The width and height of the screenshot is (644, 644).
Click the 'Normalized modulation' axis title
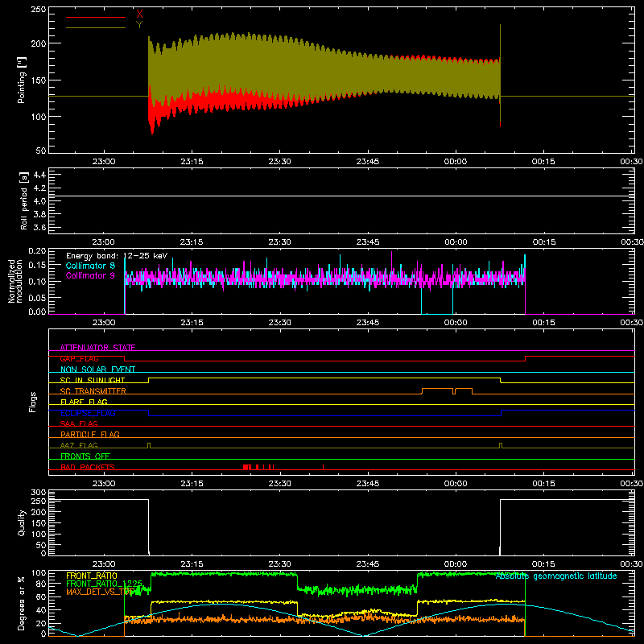[x=15, y=281]
